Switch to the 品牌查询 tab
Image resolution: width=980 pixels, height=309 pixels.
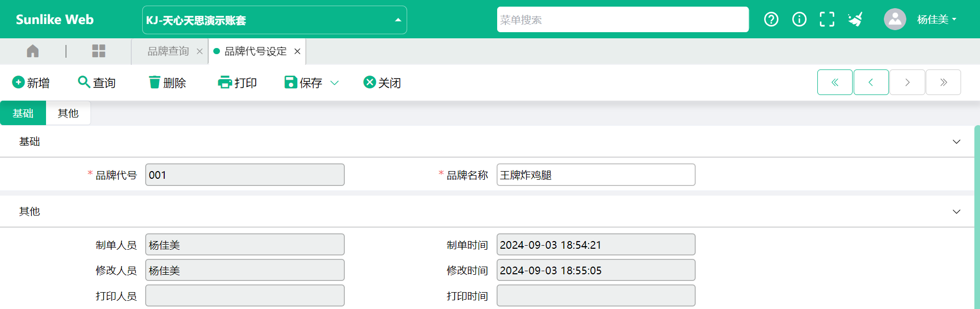click(x=168, y=51)
